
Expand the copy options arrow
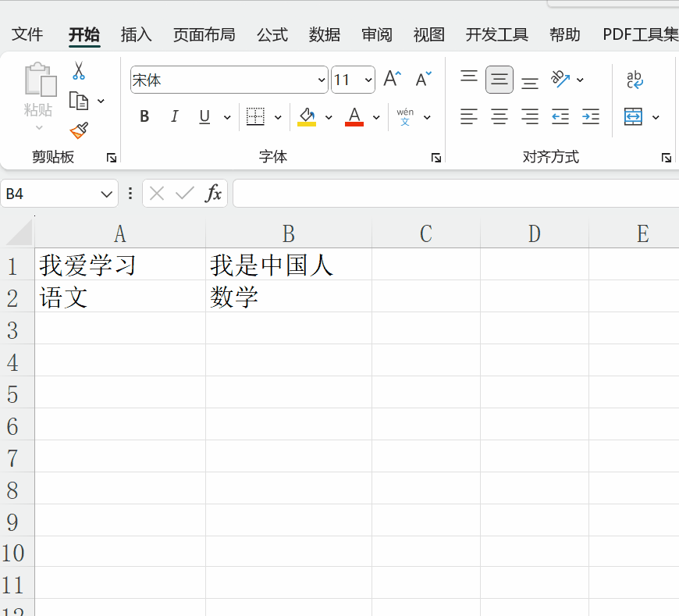pyautogui.click(x=101, y=101)
